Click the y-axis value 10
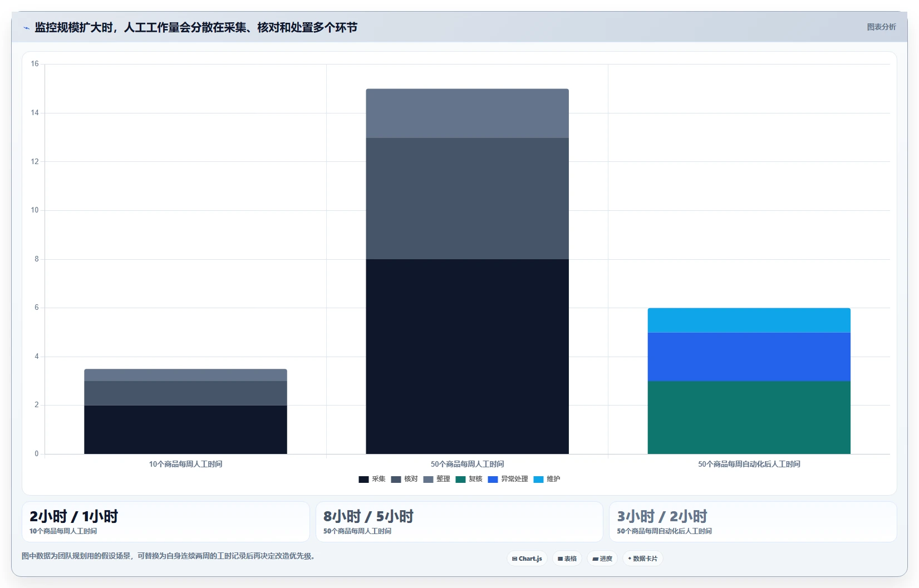Viewport: 919px width, 588px height. [x=35, y=210]
